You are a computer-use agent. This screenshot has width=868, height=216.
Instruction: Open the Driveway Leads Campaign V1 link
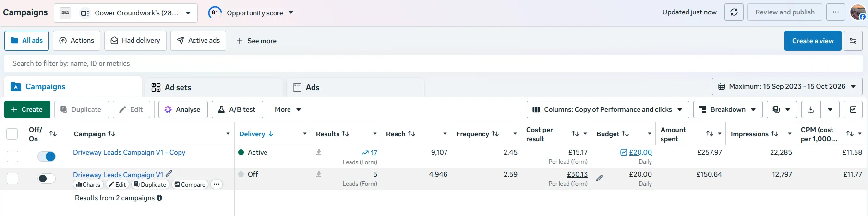tap(118, 175)
